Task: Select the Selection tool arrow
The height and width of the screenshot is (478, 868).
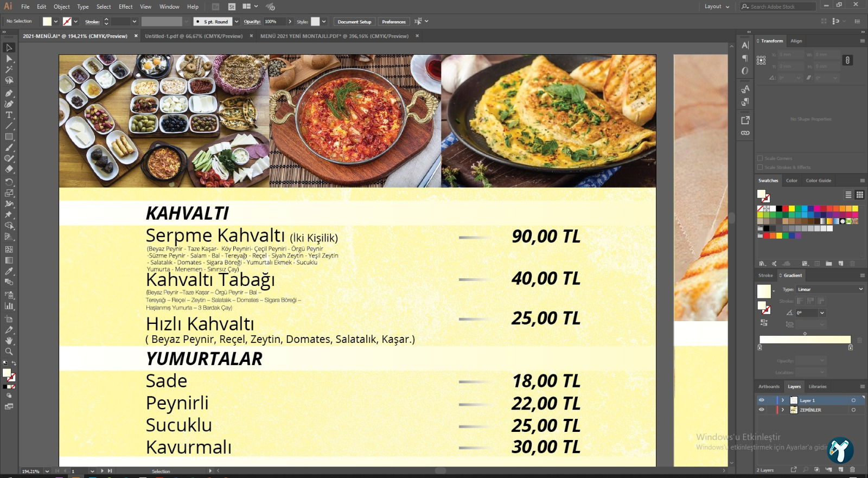Action: tap(9, 48)
